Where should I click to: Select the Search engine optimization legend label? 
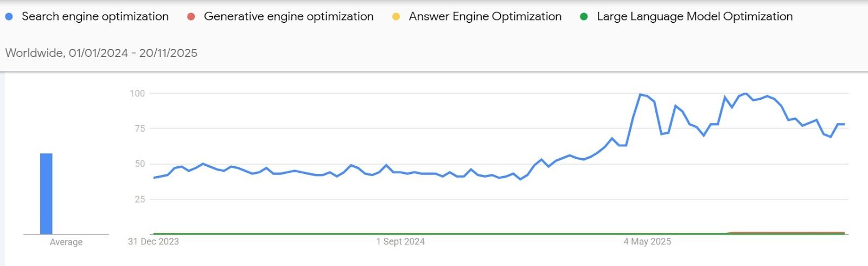(95, 17)
